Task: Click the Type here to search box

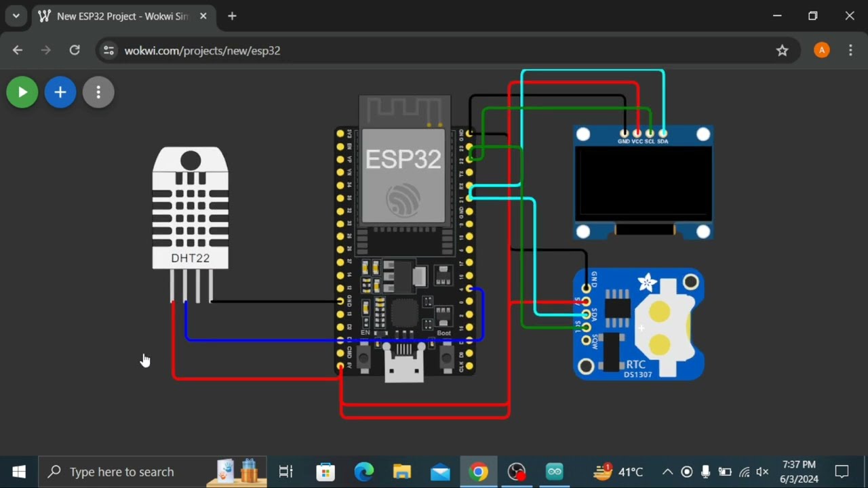Action: (153, 472)
